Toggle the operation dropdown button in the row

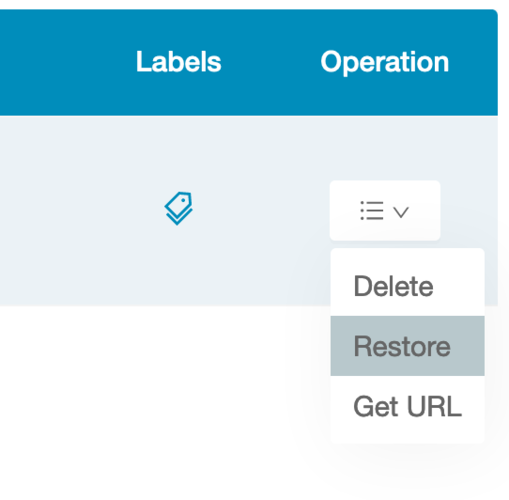(385, 210)
